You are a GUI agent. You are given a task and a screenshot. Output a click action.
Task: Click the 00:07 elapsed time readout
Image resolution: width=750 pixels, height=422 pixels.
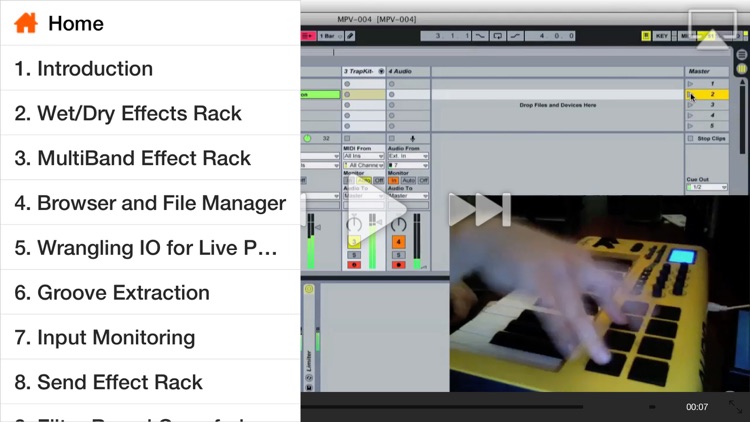click(x=697, y=407)
